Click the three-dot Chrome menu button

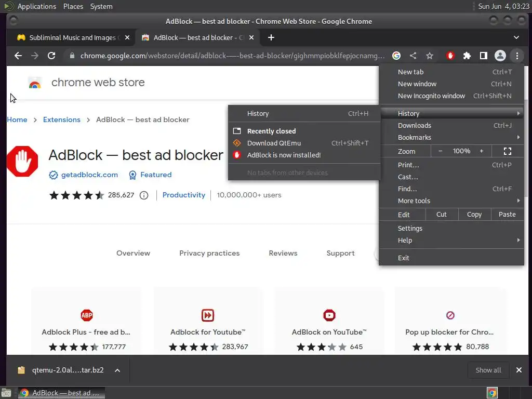pyautogui.click(x=517, y=56)
